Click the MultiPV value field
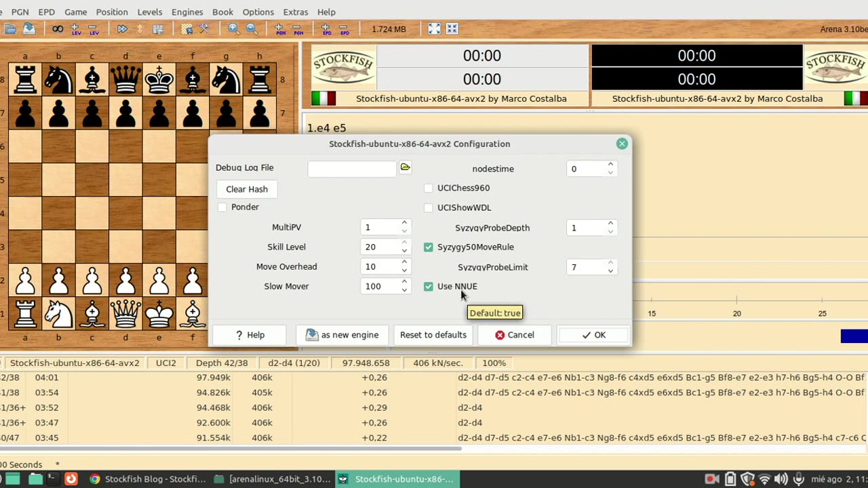 pyautogui.click(x=380, y=228)
